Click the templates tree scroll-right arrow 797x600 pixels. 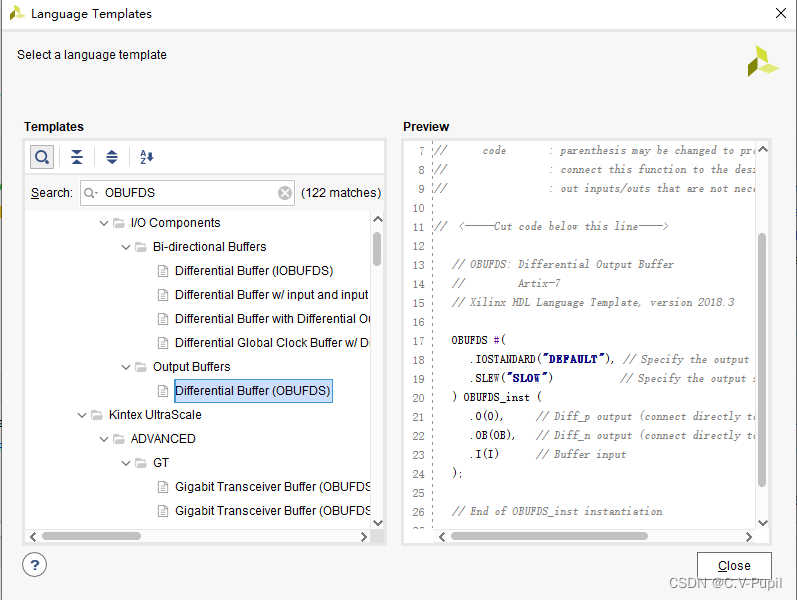(363, 536)
